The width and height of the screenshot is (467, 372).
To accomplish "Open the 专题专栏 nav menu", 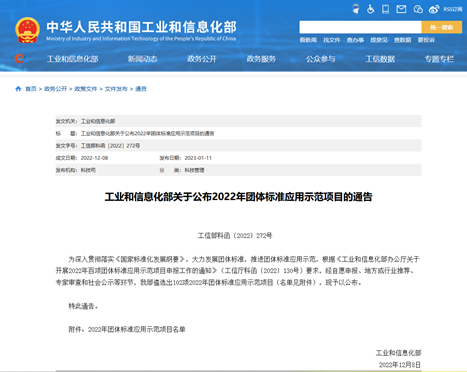I will pos(439,59).
